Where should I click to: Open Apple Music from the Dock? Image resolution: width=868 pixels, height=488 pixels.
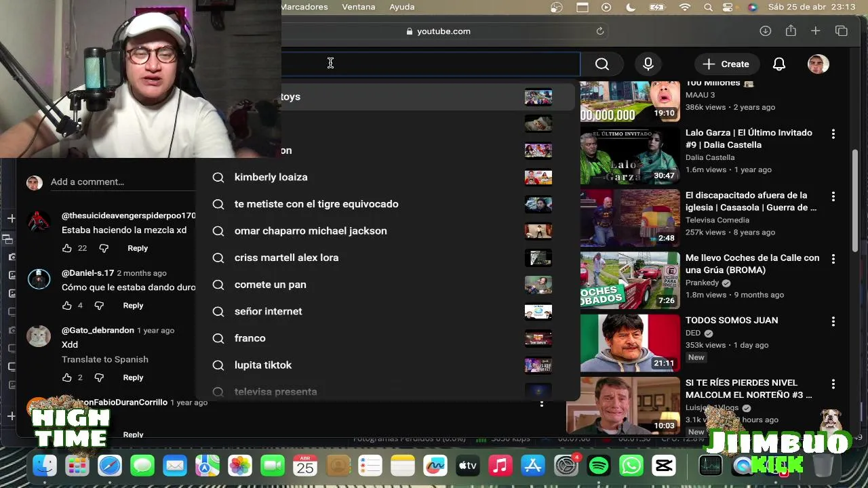[500, 466]
